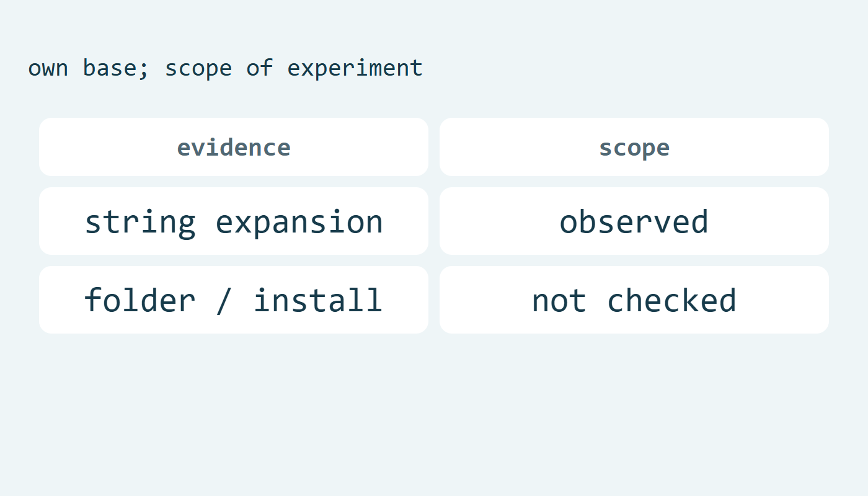This screenshot has width=868, height=496.
Task: Select the 'scope' column header cell
Action: 634,147
